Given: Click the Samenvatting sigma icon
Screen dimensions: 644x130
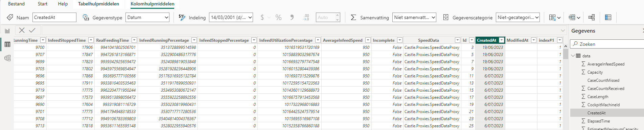Looking at the screenshot, I should tap(353, 17).
